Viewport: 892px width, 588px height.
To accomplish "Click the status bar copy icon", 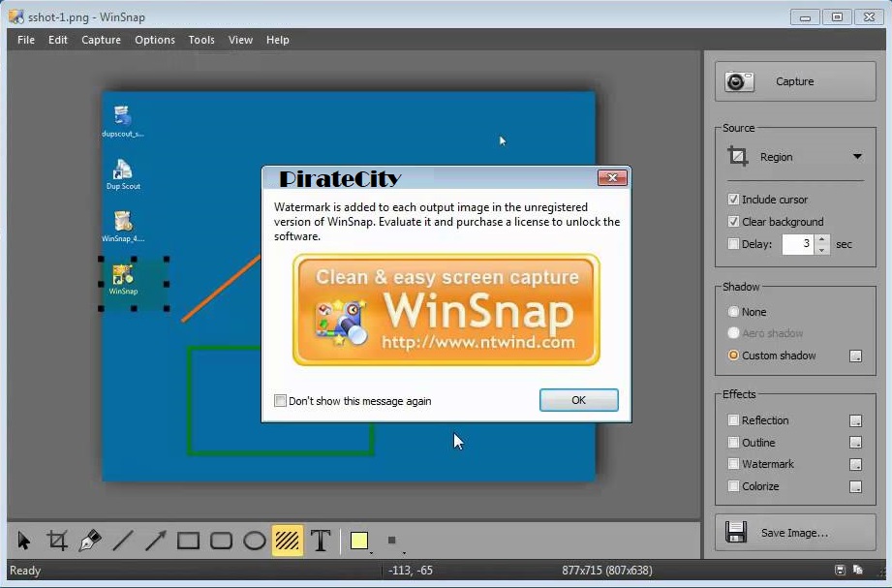I will pos(858,570).
